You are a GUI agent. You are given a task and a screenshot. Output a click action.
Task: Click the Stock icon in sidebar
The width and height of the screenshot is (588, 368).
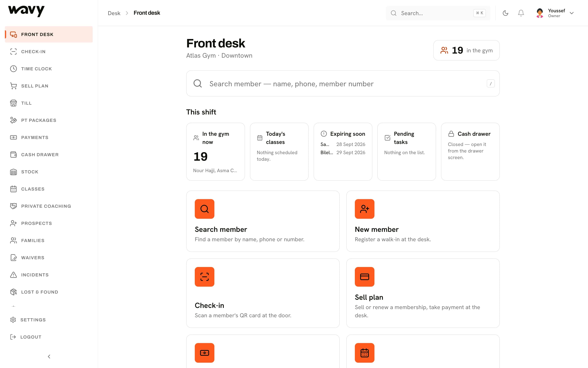pos(13,172)
